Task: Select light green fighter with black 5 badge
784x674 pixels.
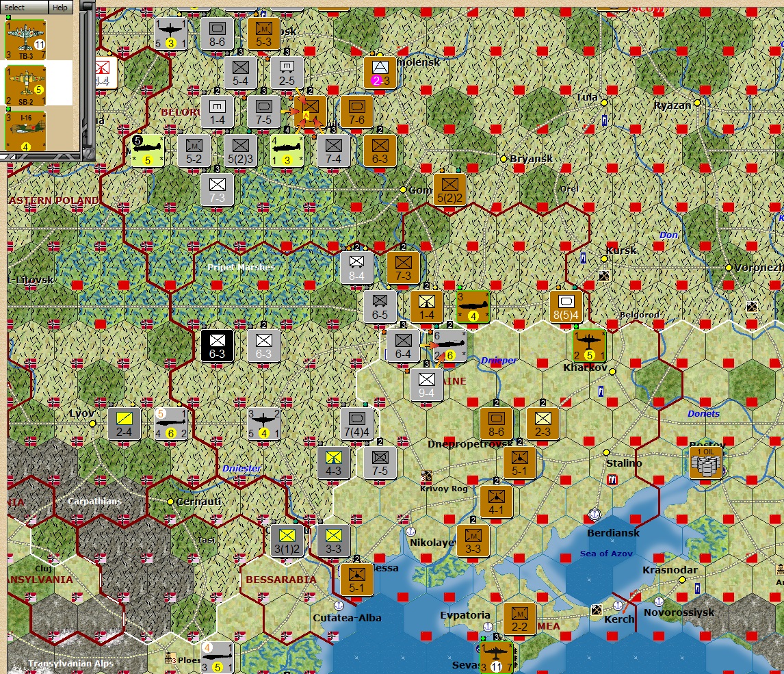Action: 147,151
